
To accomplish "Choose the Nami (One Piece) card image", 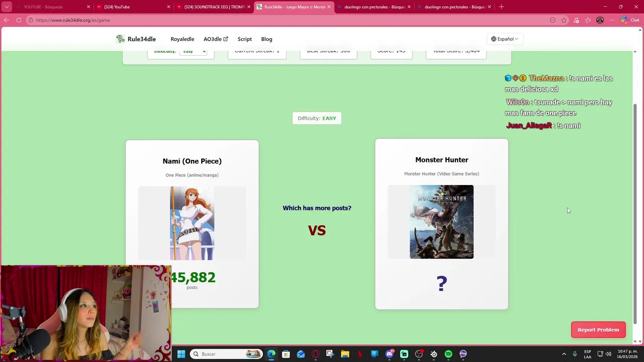I will pyautogui.click(x=192, y=223).
